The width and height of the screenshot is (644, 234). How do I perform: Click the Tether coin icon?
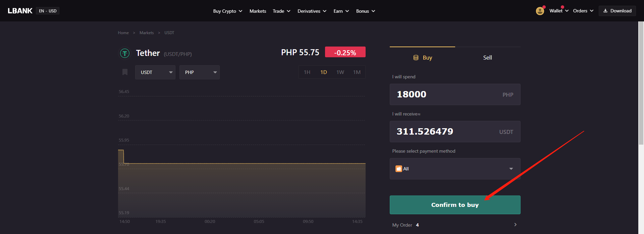[x=125, y=53]
